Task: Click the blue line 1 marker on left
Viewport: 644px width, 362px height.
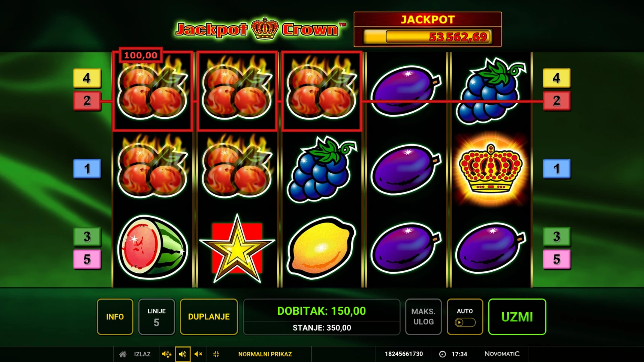Action: (87, 168)
